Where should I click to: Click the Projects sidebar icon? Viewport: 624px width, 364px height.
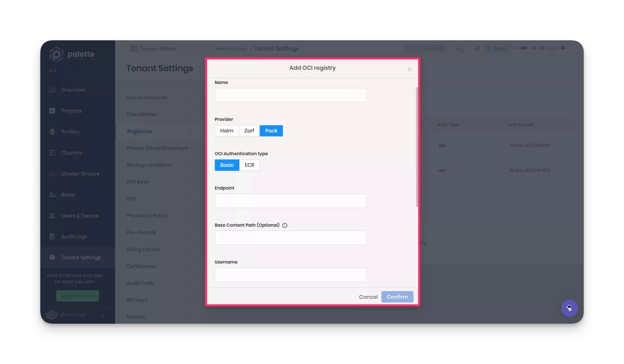[52, 110]
